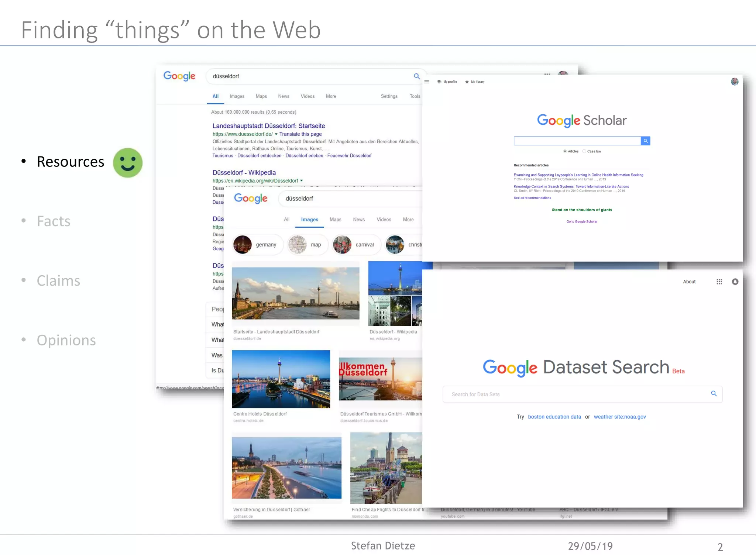
Task: Open Maps tab in web search window
Action: click(261, 96)
